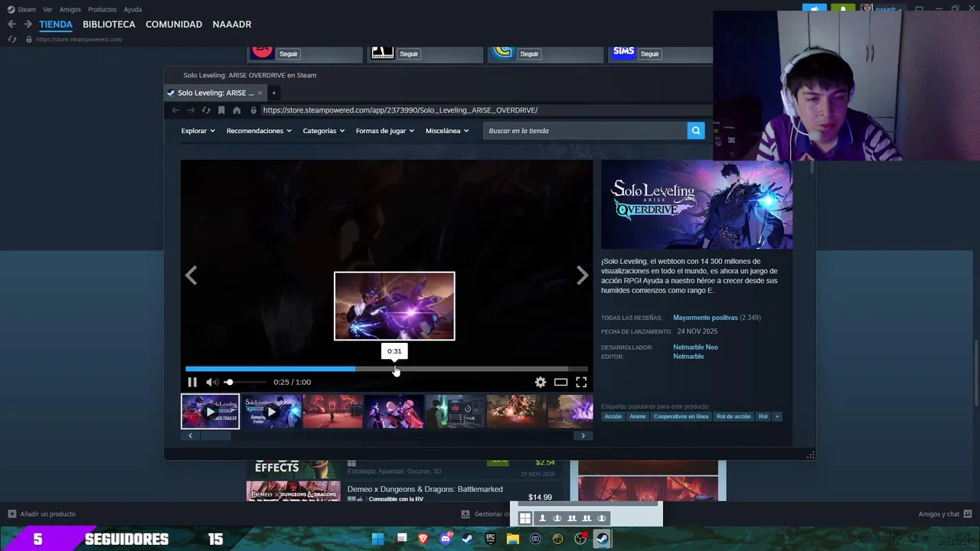Screen dimensions: 980x551
Task: Follow EA with the Seguir button
Action: [288, 54]
